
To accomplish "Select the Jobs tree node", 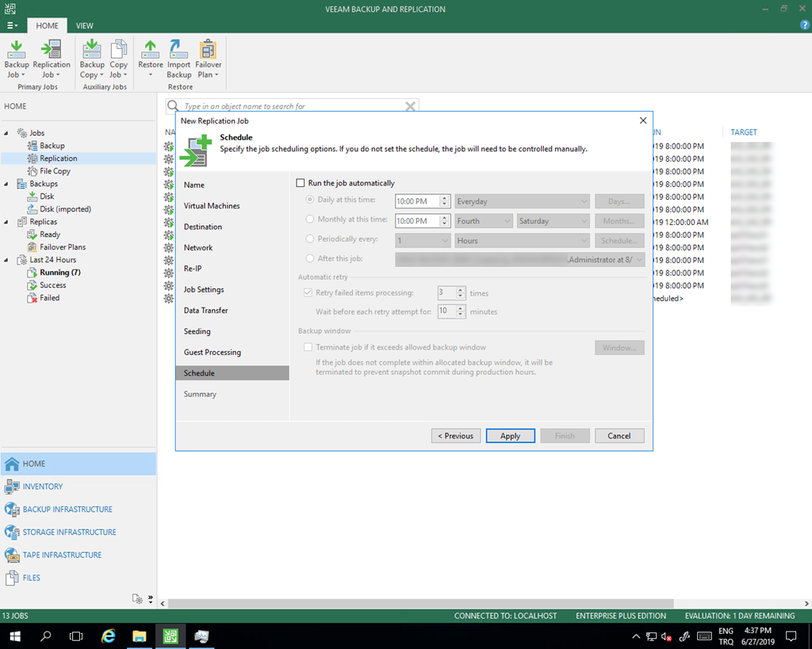I will (x=36, y=133).
